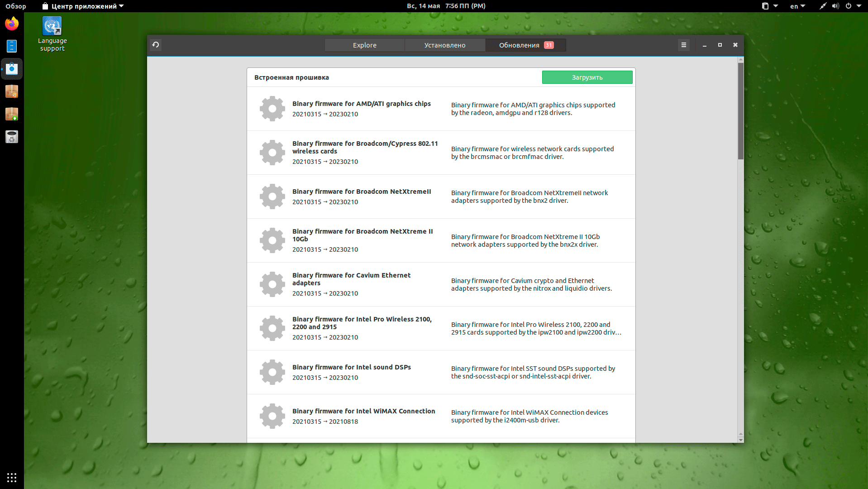Screen dimensions: 868x489
Task: Select 'Binary firmware for AMD/ATI graphics chips' title
Action: (362, 104)
